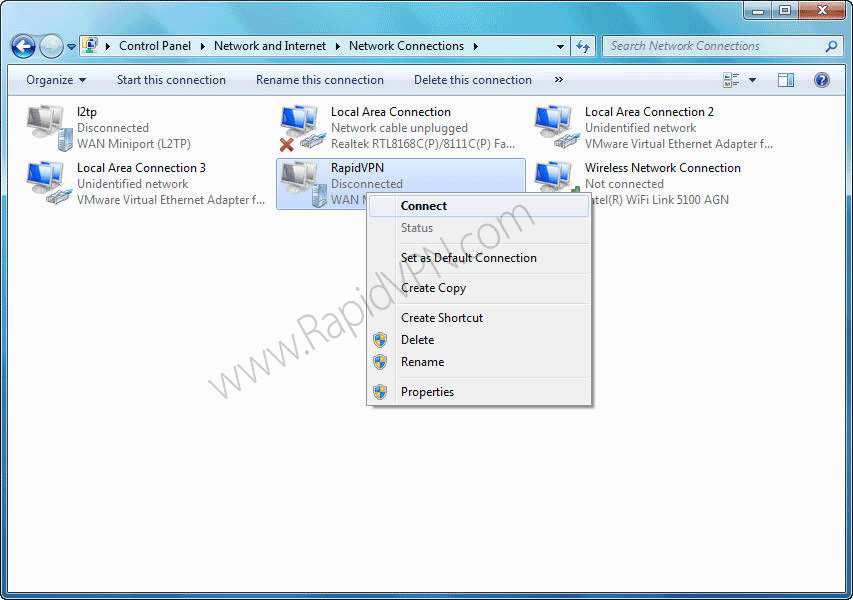Close the Network Connections window
Image resolution: width=853 pixels, height=600 pixels.
pyautogui.click(x=822, y=10)
